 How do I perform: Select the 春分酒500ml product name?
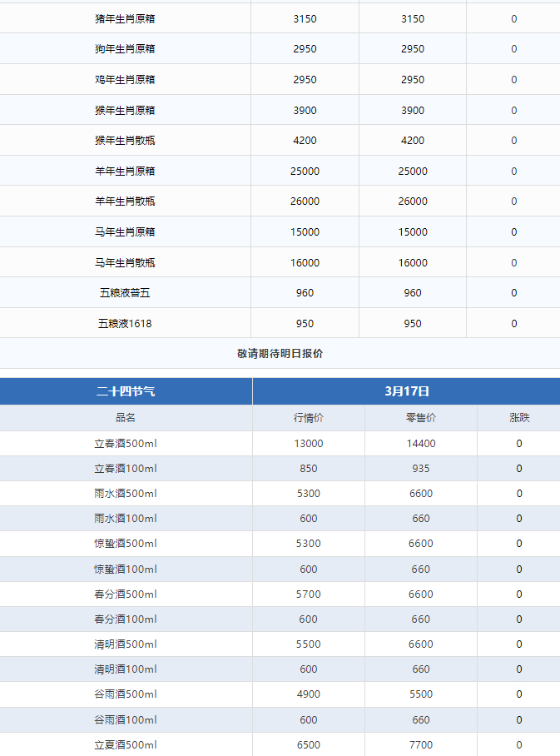126,594
